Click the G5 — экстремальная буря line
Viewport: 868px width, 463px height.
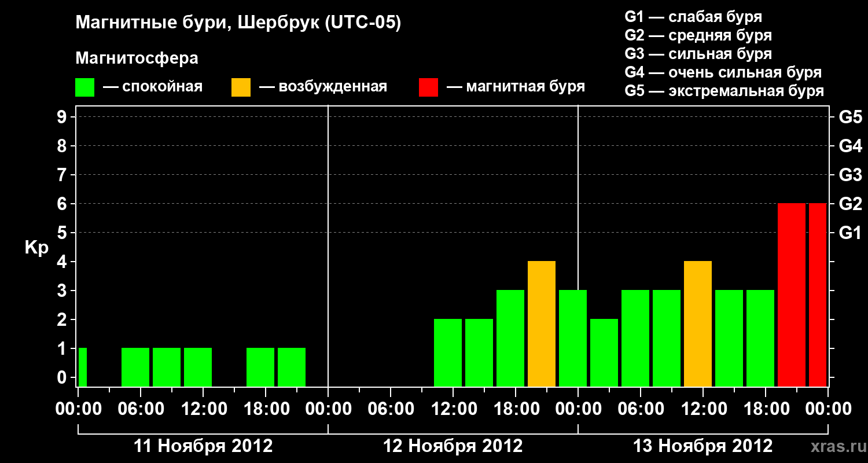coord(724,91)
